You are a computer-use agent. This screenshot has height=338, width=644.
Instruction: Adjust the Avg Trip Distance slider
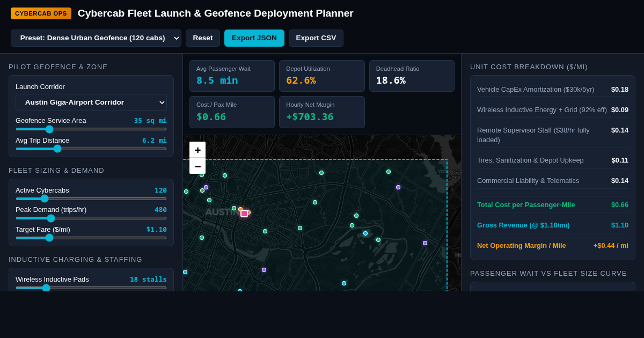(91, 149)
